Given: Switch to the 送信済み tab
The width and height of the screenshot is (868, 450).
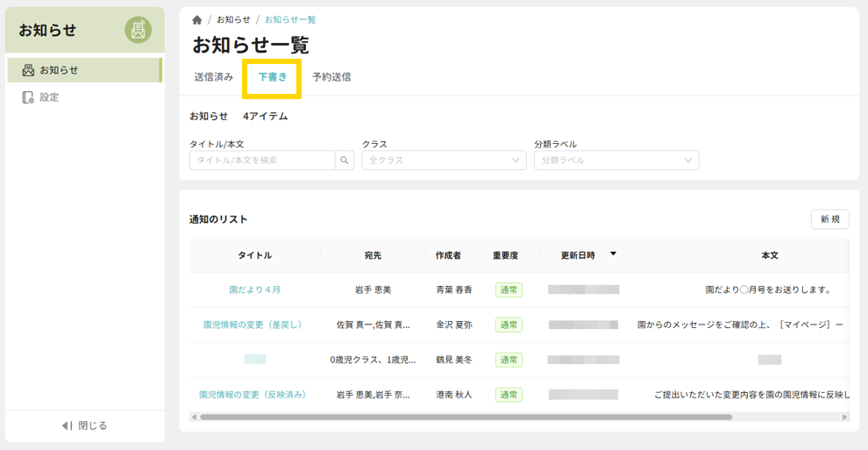Looking at the screenshot, I should tap(214, 77).
